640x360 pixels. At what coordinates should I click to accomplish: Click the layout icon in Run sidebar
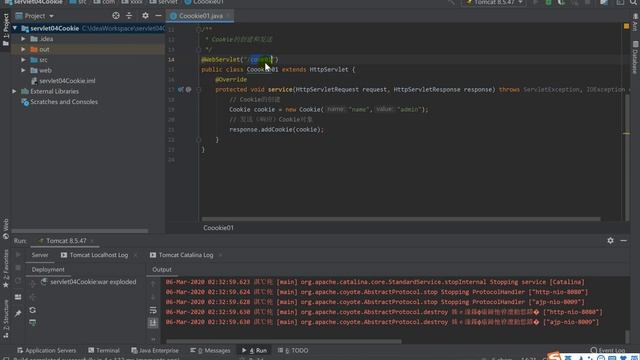click(x=18, y=297)
